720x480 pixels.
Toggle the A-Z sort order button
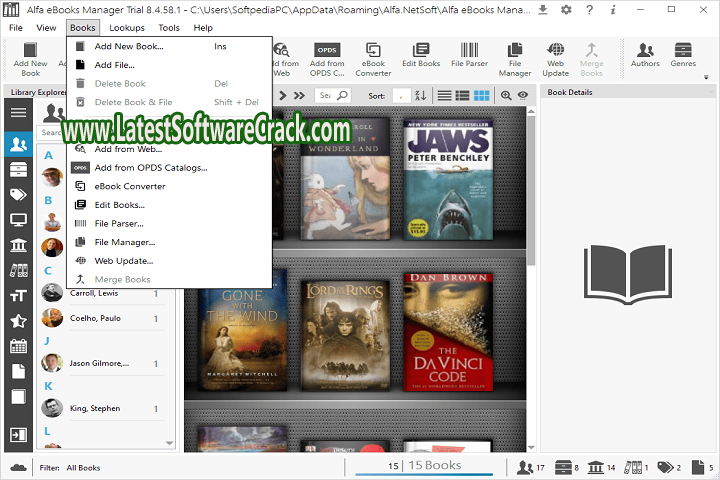[420, 95]
